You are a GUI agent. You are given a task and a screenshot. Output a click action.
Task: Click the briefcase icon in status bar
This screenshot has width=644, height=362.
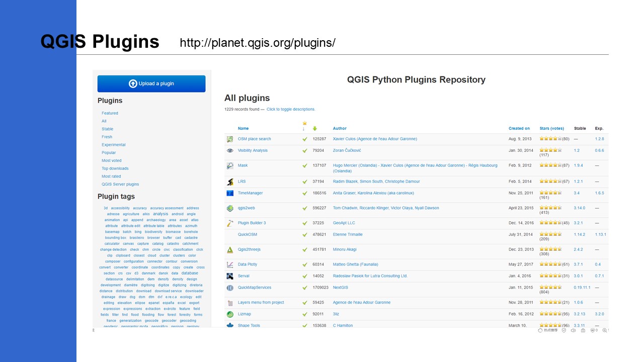(583, 330)
